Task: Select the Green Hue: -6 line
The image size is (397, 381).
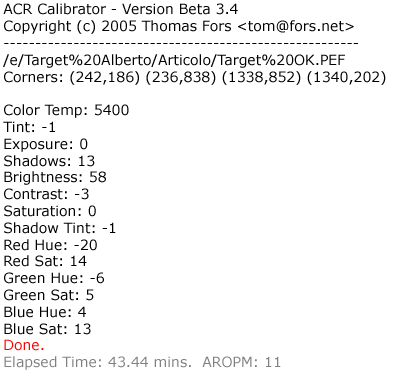Action: point(54,278)
